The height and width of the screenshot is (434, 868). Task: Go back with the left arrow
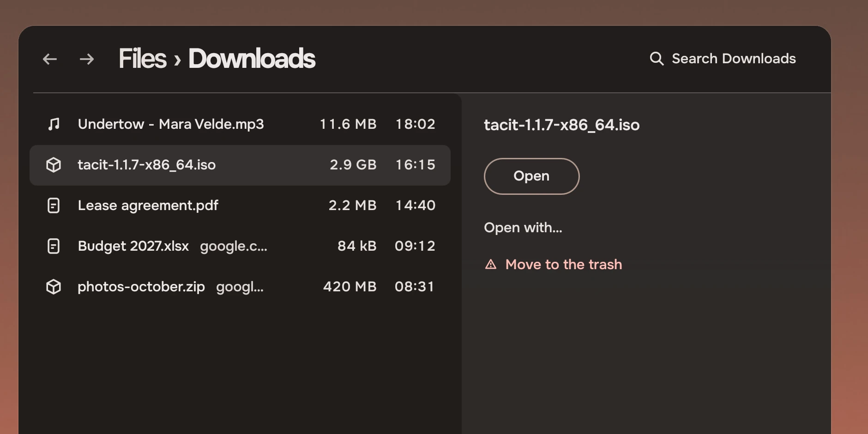point(50,59)
